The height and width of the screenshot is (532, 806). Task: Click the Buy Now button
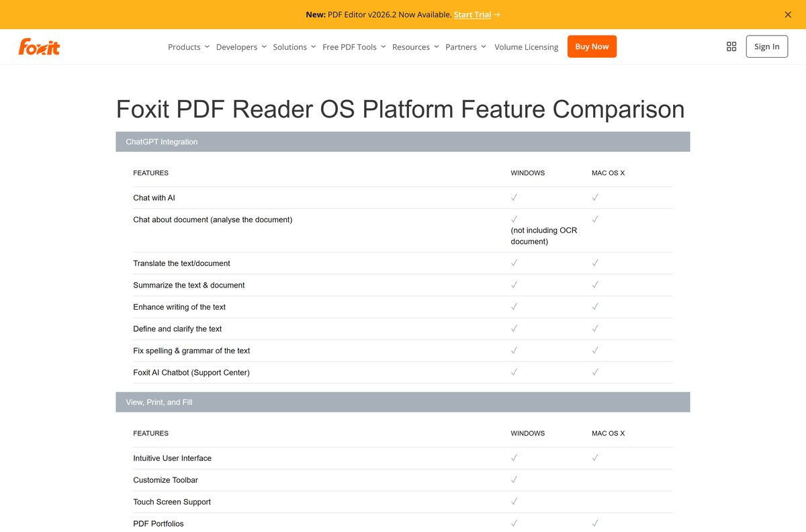click(x=592, y=46)
